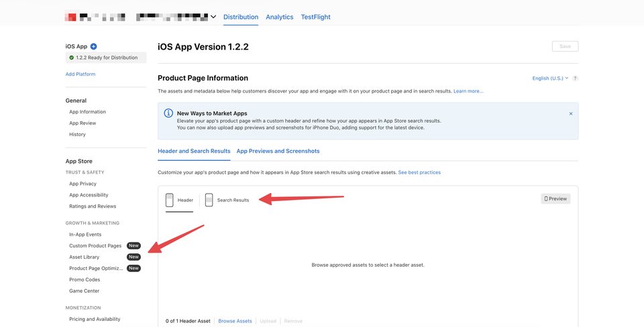Click the New badge beside Product Page Optimization

133,268
